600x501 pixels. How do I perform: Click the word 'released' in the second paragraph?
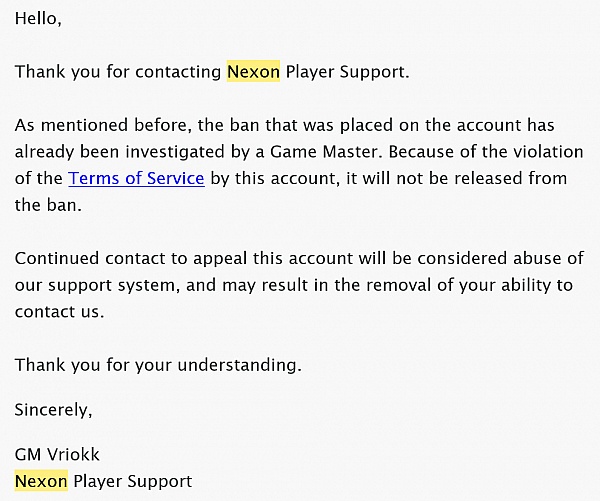[484, 178]
